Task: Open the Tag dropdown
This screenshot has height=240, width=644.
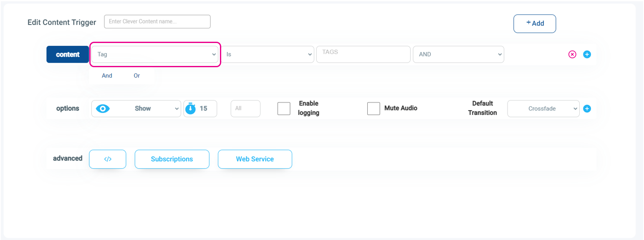Action: [x=155, y=54]
